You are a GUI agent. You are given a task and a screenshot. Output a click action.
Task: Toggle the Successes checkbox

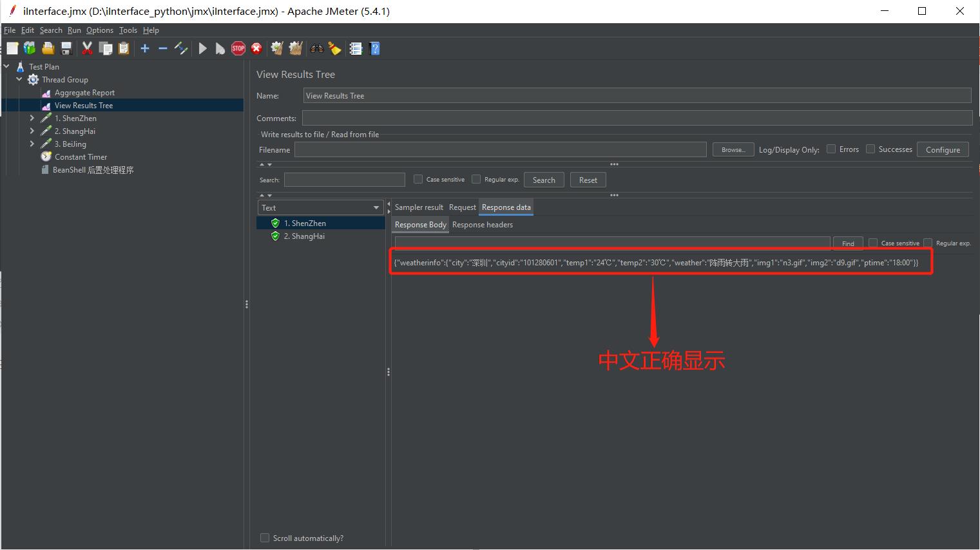(870, 149)
